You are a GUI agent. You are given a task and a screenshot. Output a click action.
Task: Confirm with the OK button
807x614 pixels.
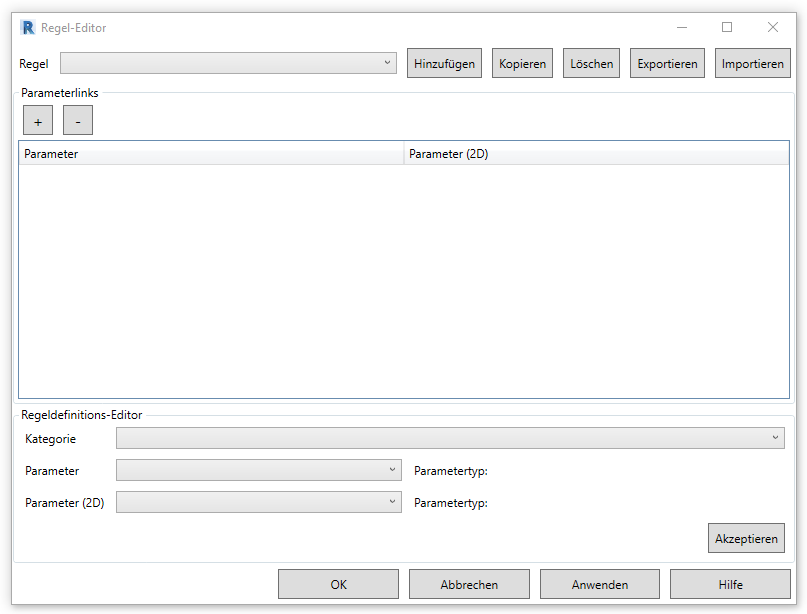pyautogui.click(x=338, y=585)
